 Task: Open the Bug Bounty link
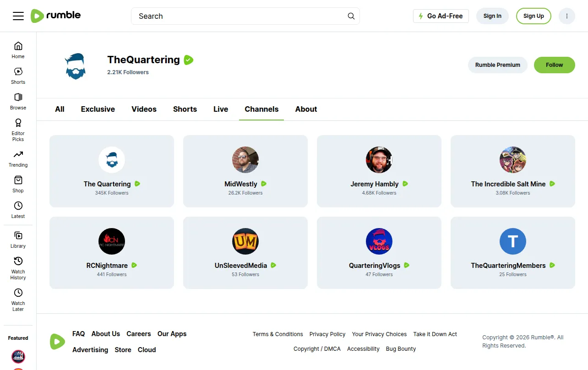[401, 349]
